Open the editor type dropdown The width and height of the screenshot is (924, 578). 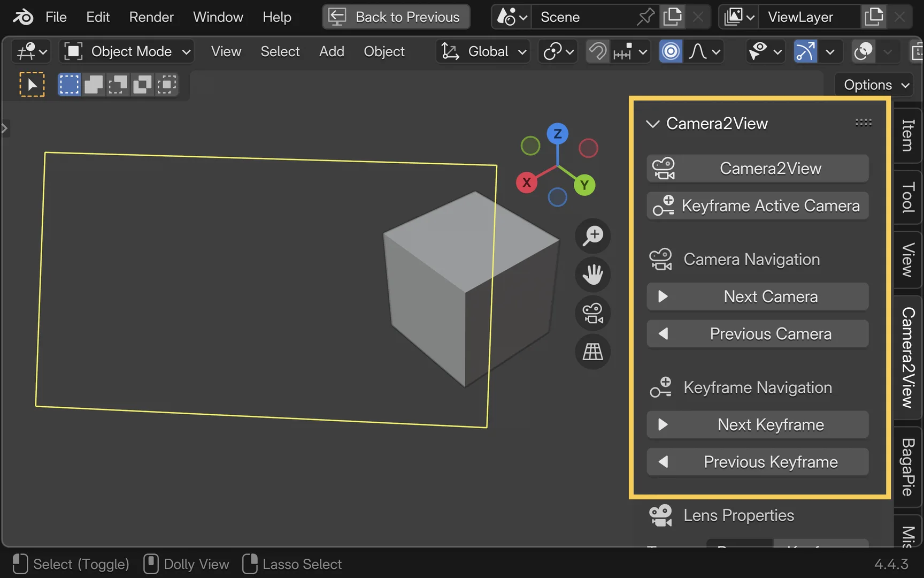point(31,52)
